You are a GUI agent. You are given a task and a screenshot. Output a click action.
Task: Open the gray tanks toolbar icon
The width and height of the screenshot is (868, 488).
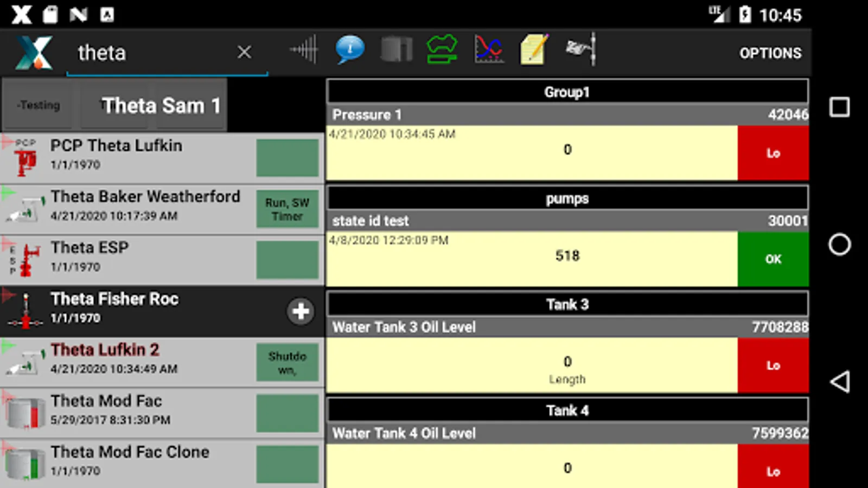click(x=396, y=50)
